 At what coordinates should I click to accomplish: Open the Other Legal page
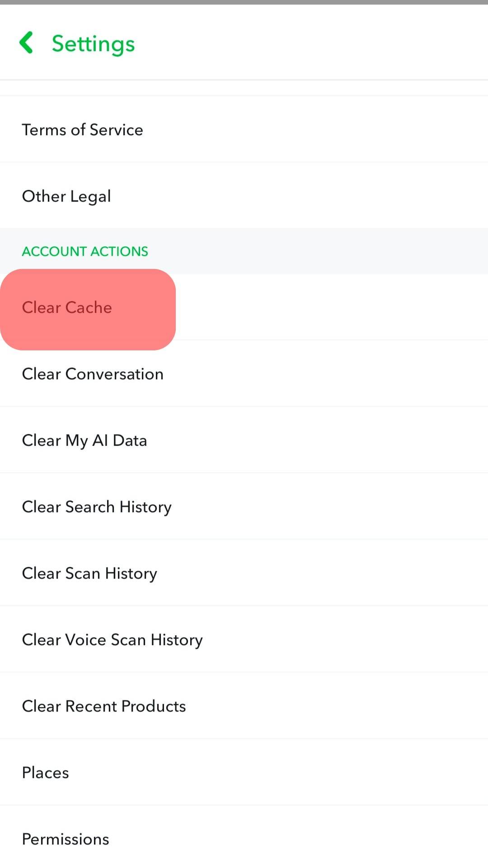coord(66,196)
